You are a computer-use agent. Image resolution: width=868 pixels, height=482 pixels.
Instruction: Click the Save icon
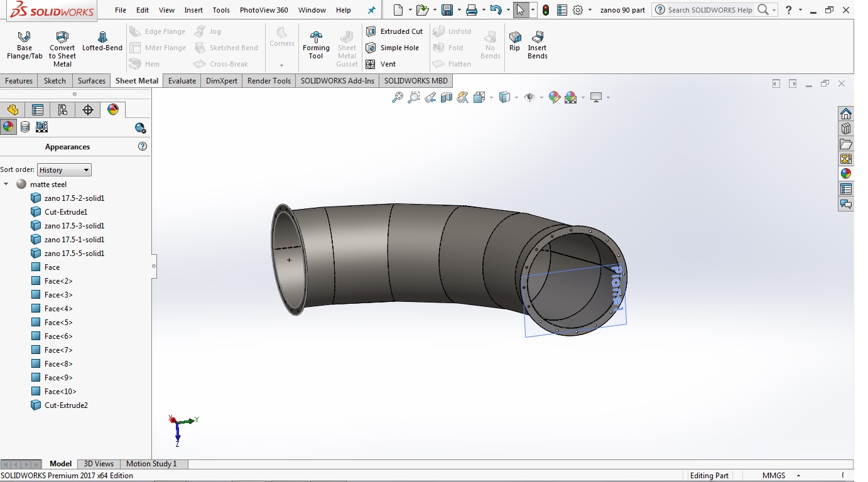point(447,10)
